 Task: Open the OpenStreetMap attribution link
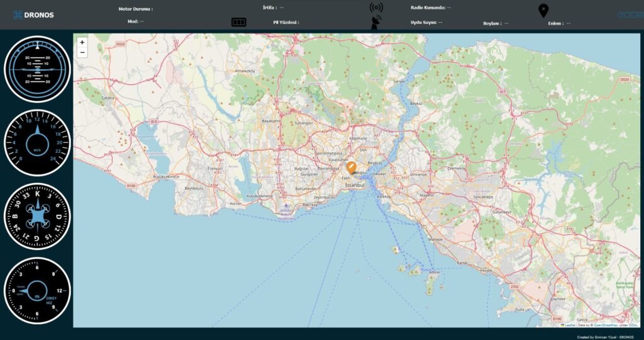coord(606,325)
